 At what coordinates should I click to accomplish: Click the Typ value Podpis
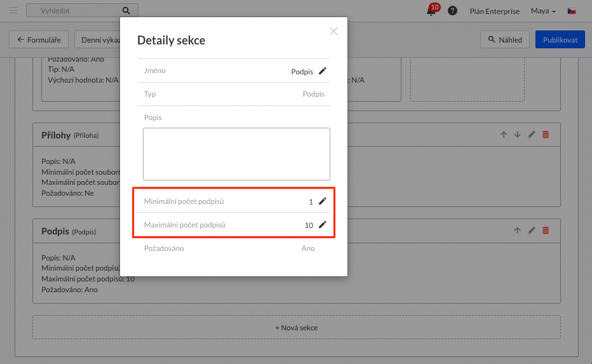coord(313,93)
